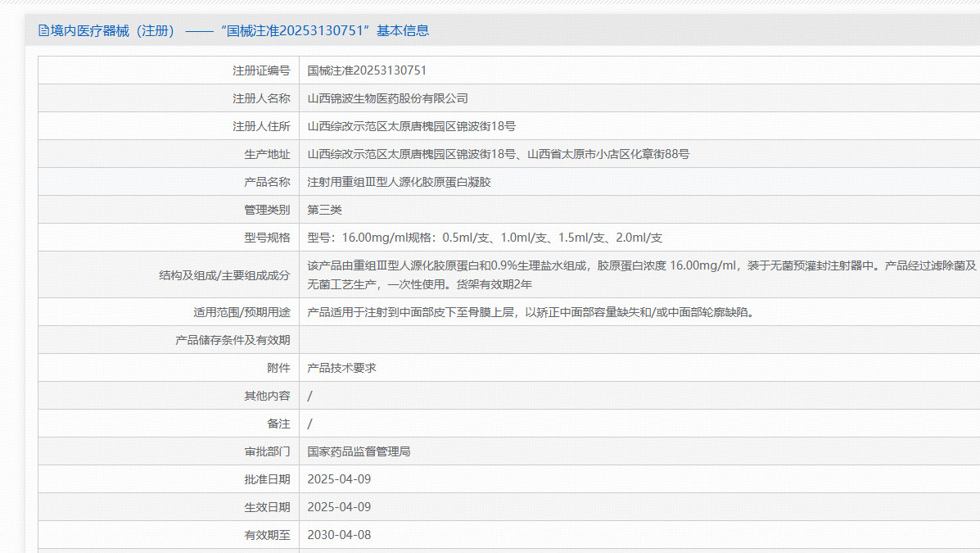Click the 注册人住所 address value
The height and width of the screenshot is (553, 980).
point(411,126)
